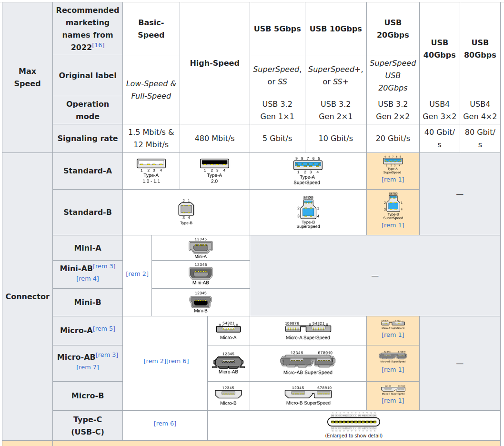
Task: Open the Mini-B connector image
Action: pos(201,302)
